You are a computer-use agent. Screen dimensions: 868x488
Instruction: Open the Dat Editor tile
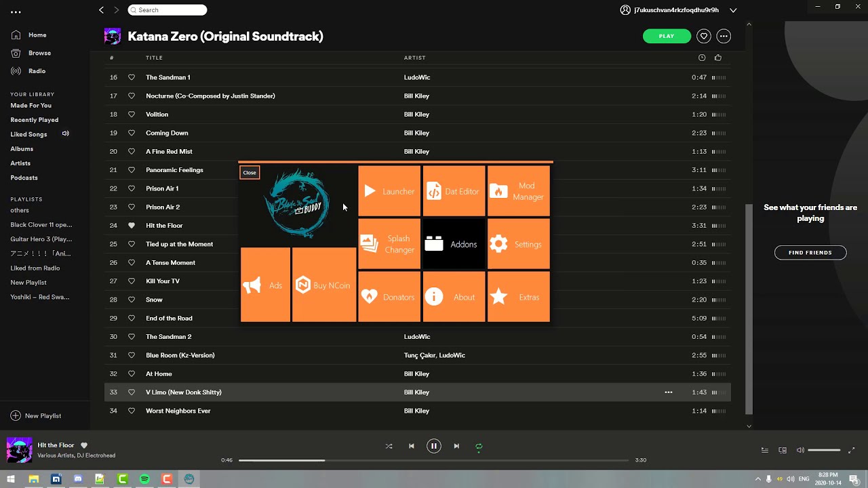tap(454, 191)
